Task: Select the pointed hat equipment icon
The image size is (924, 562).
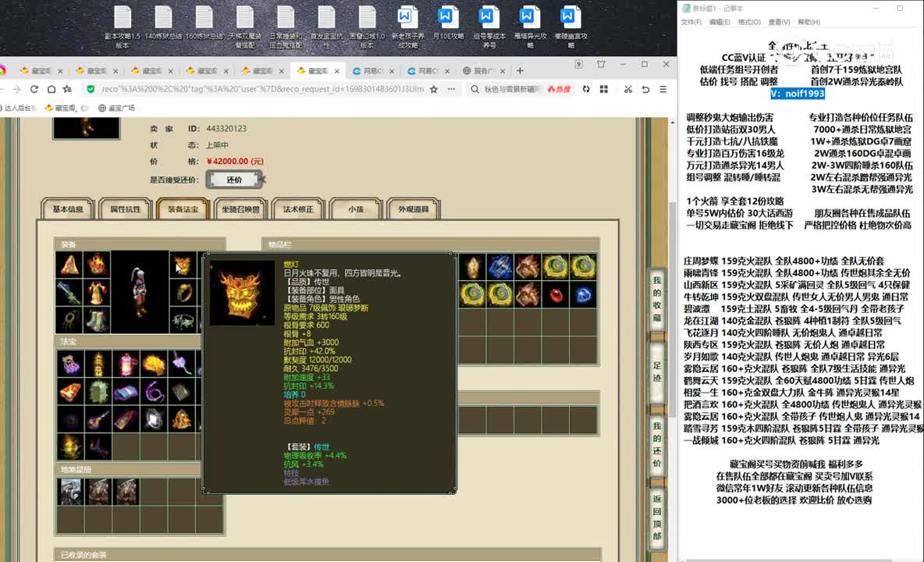Action: coord(69,265)
